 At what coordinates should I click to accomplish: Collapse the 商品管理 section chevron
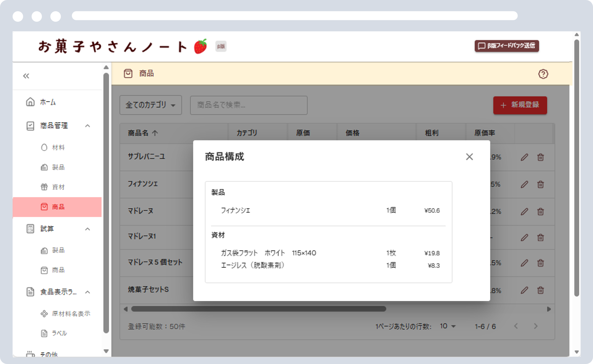coord(88,126)
